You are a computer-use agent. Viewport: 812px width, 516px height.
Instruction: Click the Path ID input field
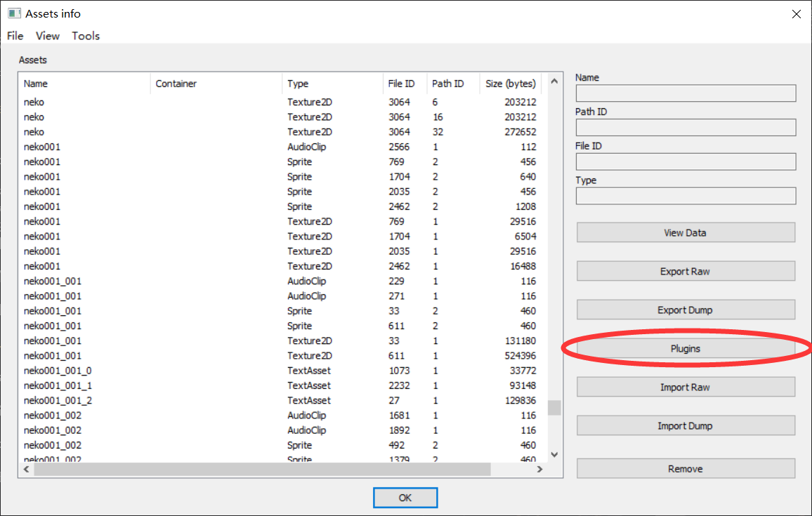pyautogui.click(x=686, y=127)
